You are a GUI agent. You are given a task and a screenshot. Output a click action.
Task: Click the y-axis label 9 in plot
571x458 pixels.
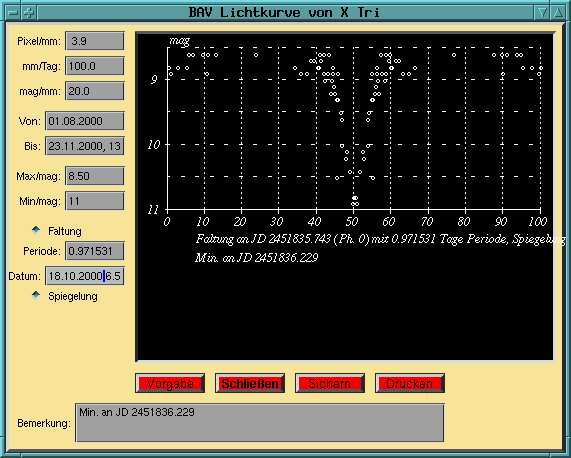(x=154, y=80)
